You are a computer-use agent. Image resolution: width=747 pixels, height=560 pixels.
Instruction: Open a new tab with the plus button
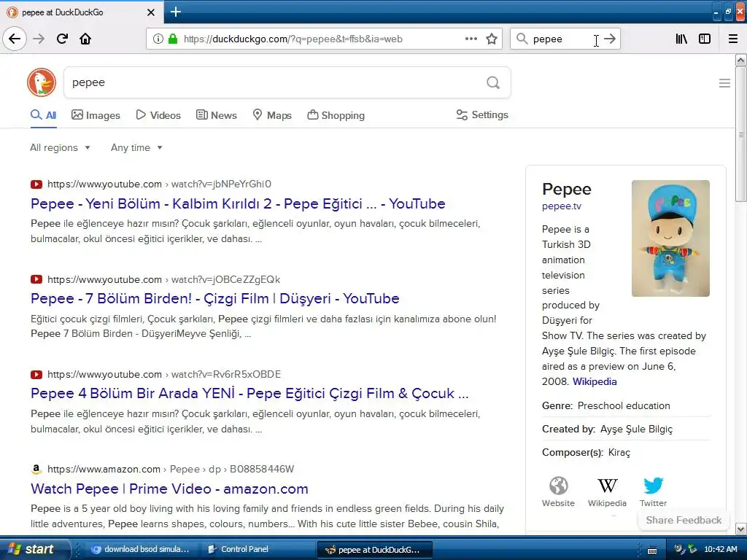pyautogui.click(x=175, y=12)
